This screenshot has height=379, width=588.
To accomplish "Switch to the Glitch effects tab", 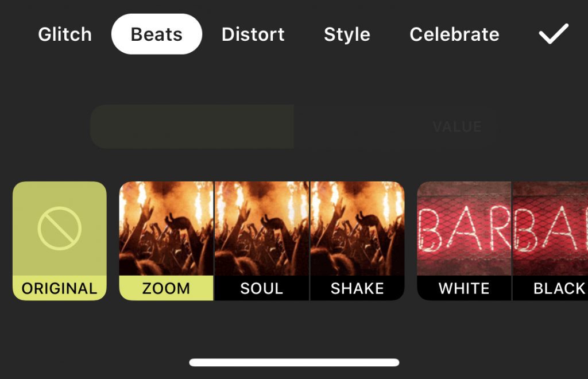I will pyautogui.click(x=64, y=34).
